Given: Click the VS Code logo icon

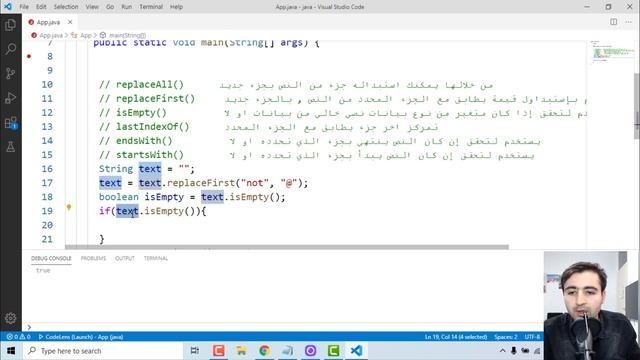Looking at the screenshot, I should point(8,7).
